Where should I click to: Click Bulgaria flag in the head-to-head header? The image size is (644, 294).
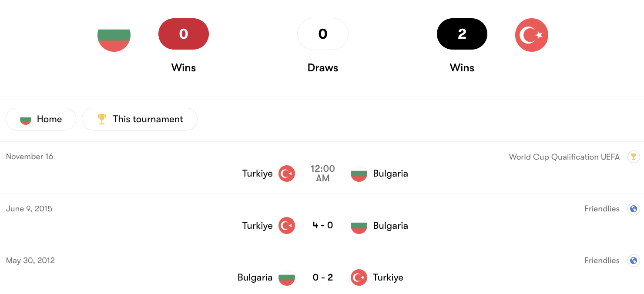114,35
